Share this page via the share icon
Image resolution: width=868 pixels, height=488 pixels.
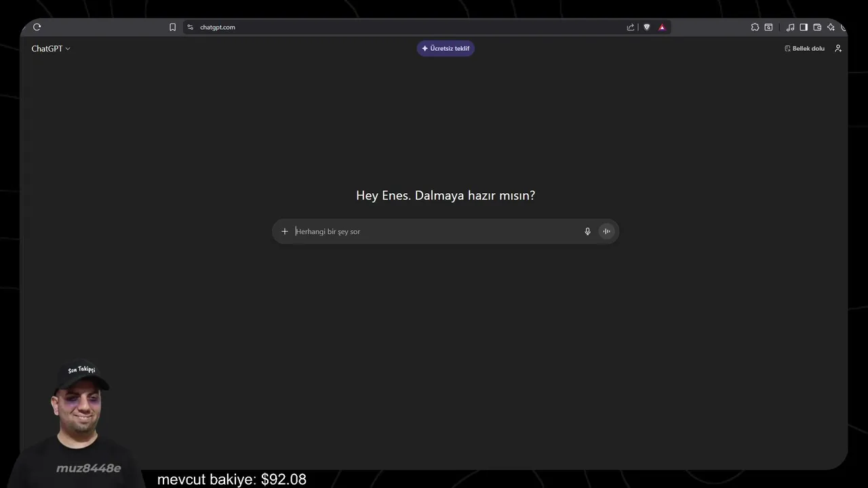coord(631,27)
